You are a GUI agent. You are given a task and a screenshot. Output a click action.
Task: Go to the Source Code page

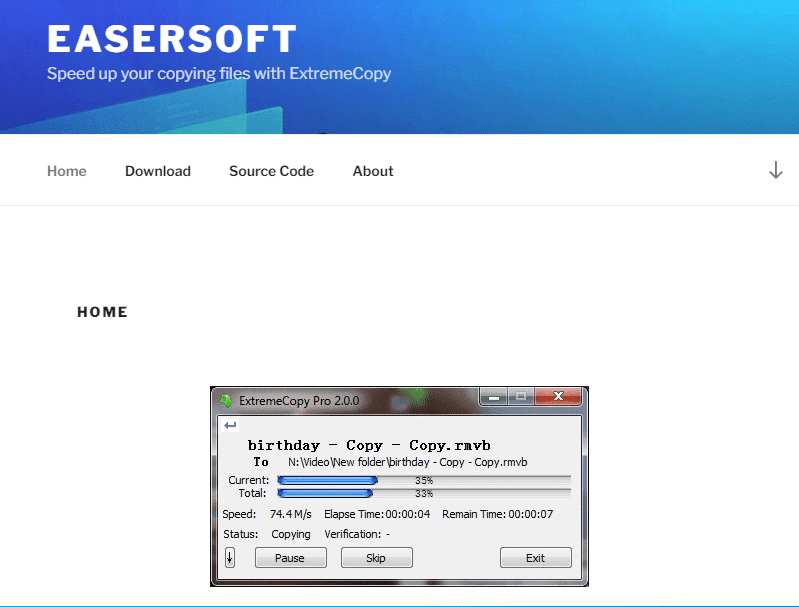272,171
